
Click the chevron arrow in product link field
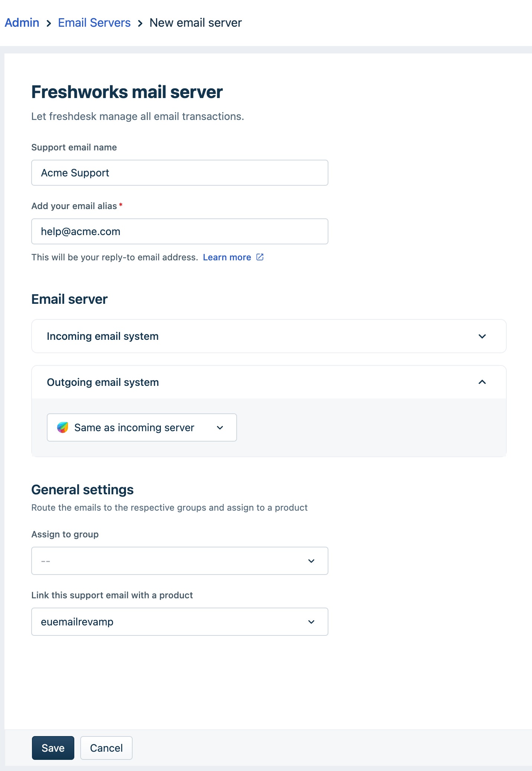(x=311, y=622)
